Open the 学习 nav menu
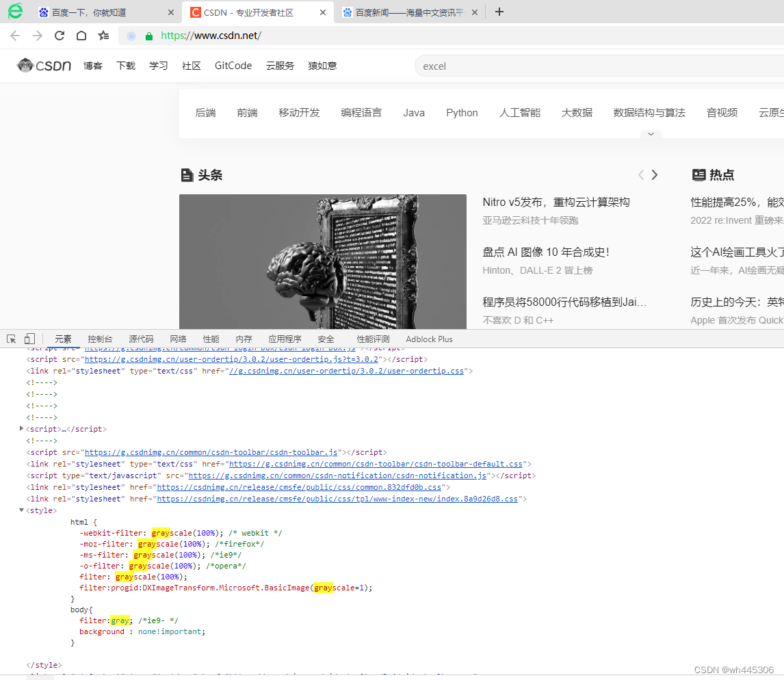The image size is (784, 680). [x=159, y=66]
